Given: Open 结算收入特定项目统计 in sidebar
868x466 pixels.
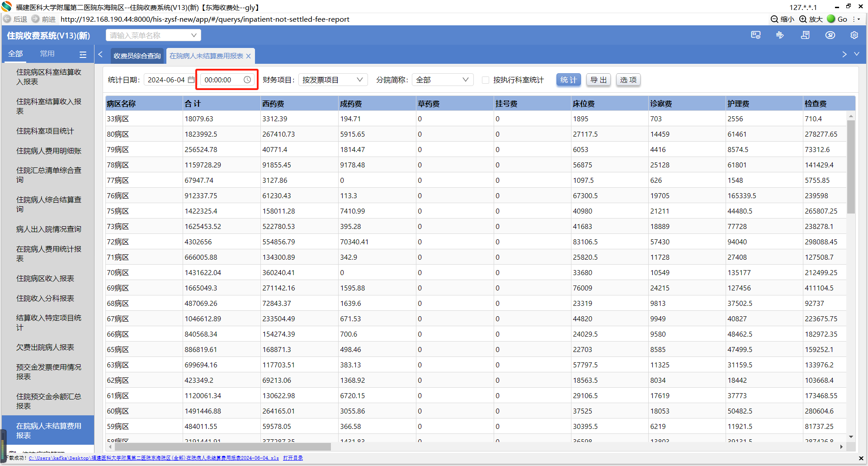Looking at the screenshot, I should pyautogui.click(x=49, y=323).
